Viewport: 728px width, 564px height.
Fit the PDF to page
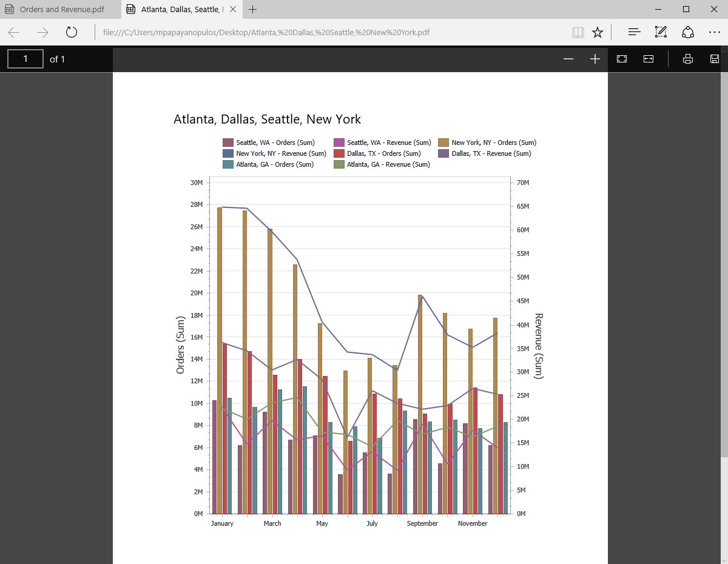click(x=622, y=59)
